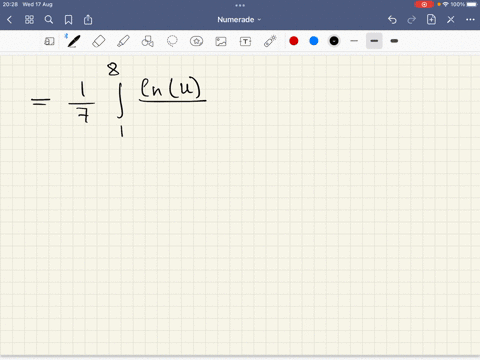Choose the red pen color
Screen dimensions: 480x360
[x=294, y=41]
